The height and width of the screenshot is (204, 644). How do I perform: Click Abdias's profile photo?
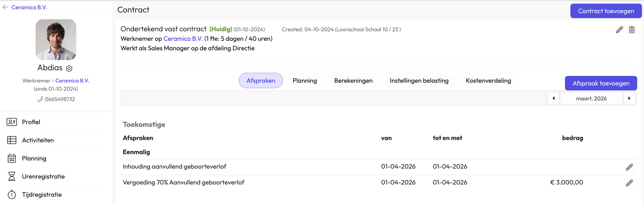pyautogui.click(x=56, y=39)
